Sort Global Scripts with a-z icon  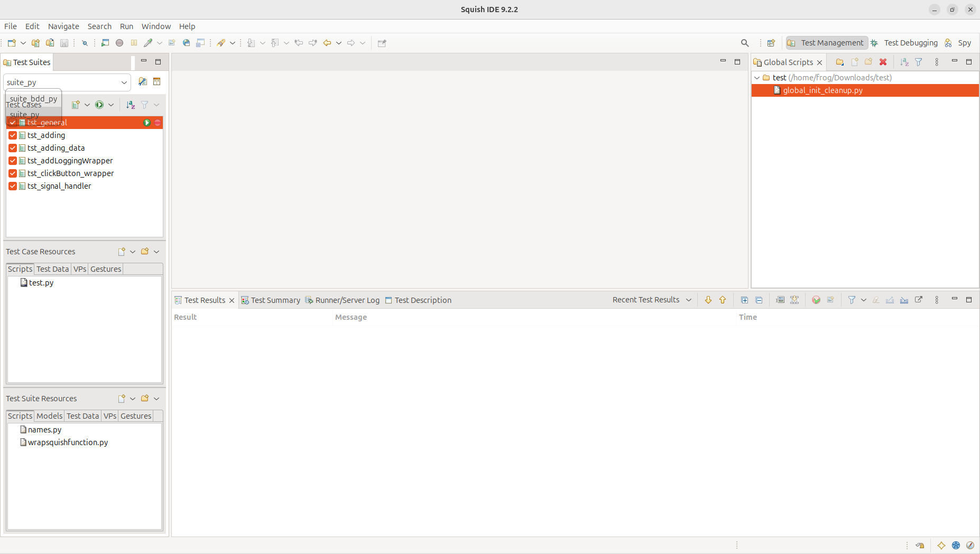point(904,62)
